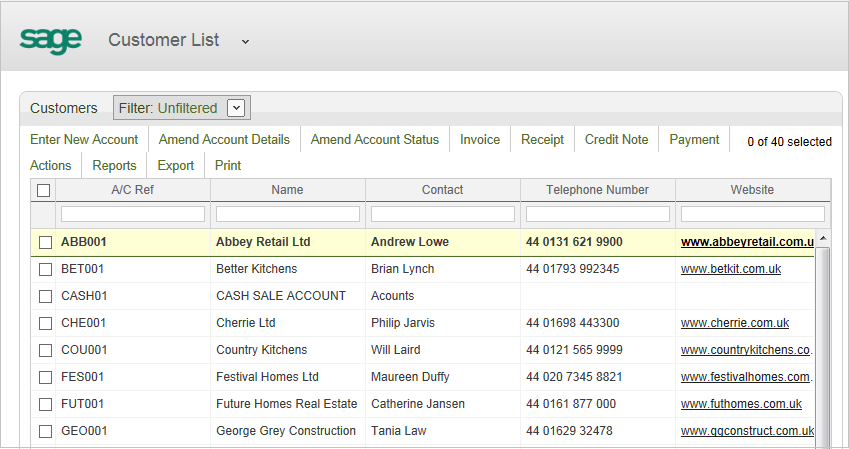
Task: Select the contact Philip Jarvis
Action: click(403, 323)
